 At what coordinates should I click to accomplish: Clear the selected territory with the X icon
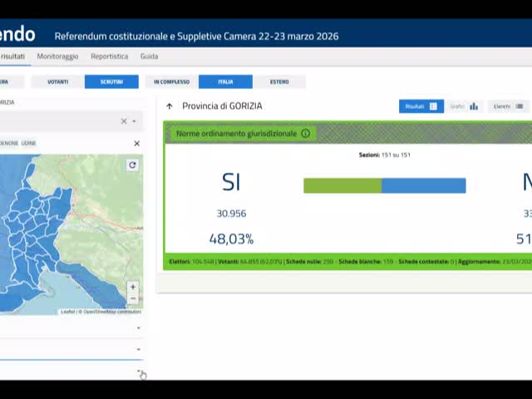124,121
